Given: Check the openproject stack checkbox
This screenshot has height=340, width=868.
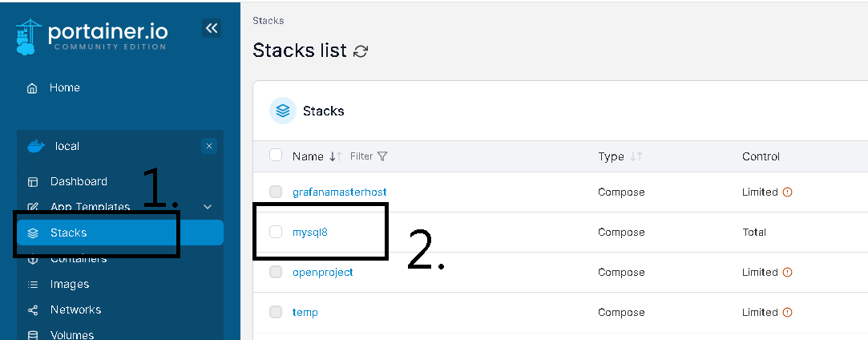Looking at the screenshot, I should [x=276, y=272].
